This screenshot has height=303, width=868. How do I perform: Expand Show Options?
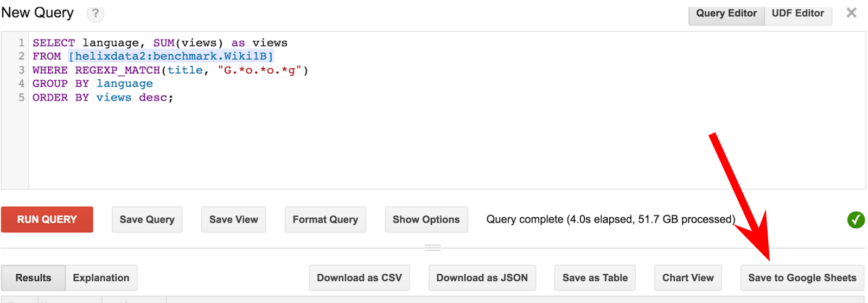point(426,220)
